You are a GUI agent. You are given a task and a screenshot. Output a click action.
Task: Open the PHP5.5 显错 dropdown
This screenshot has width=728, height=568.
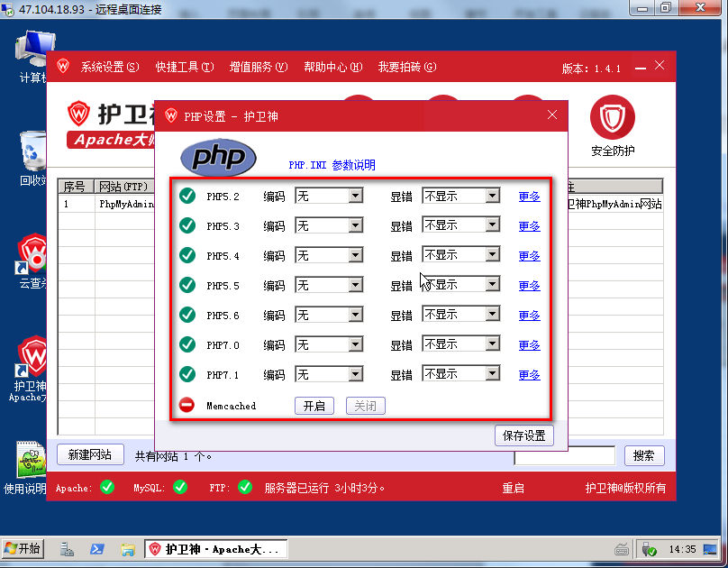460,284
